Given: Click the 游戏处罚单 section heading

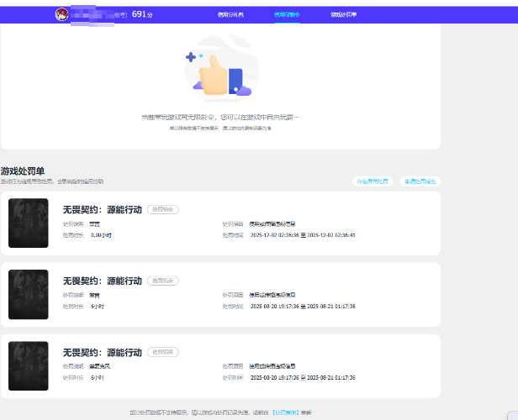Looking at the screenshot, I should [x=23, y=171].
